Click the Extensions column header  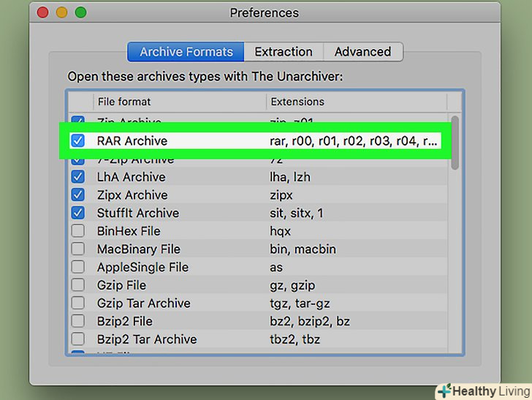coord(357,102)
